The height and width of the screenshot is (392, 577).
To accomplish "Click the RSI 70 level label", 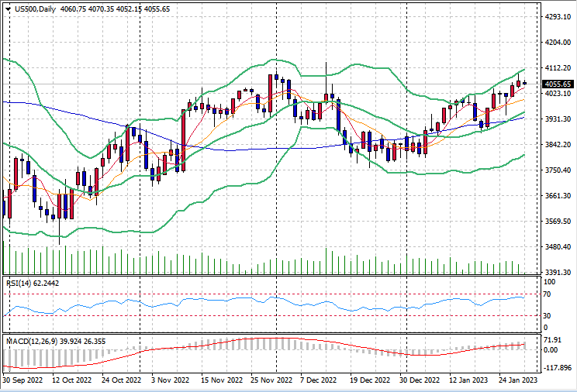I will 548,294.
